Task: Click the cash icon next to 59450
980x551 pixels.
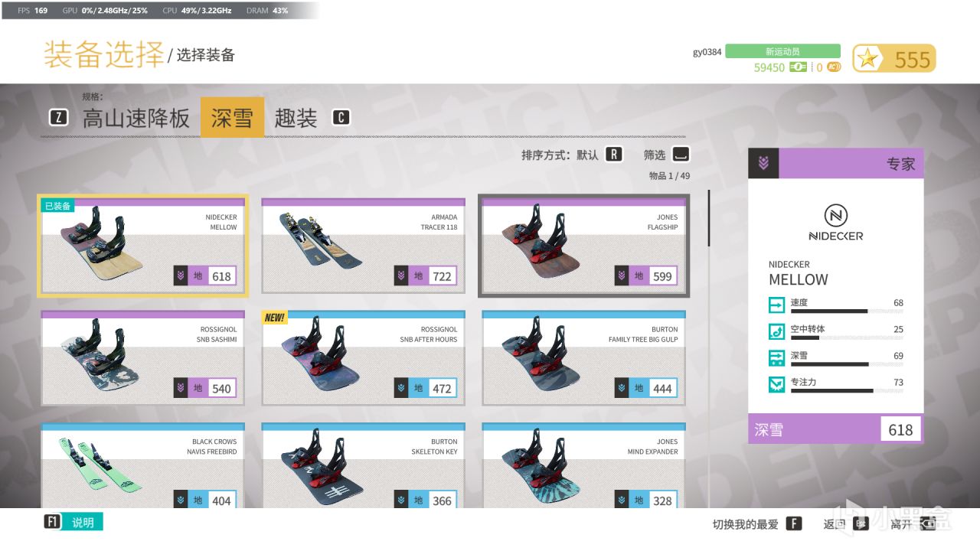Action: 799,67
